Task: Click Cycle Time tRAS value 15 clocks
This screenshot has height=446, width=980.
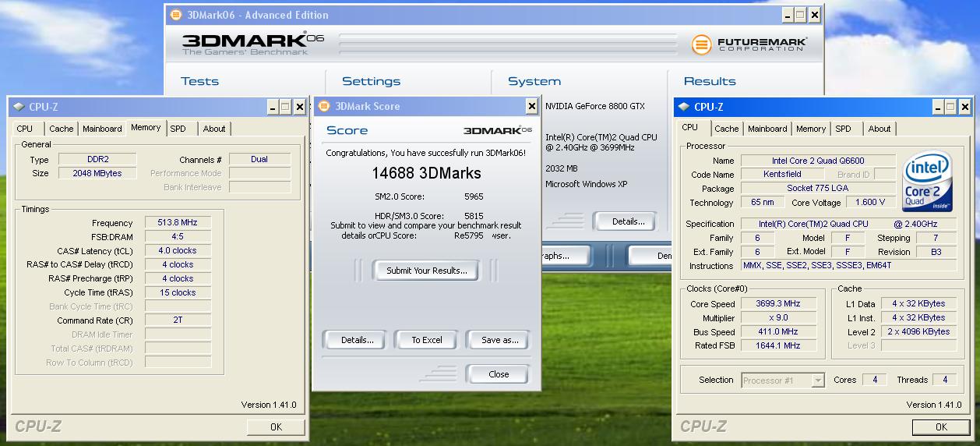Action: [x=178, y=293]
